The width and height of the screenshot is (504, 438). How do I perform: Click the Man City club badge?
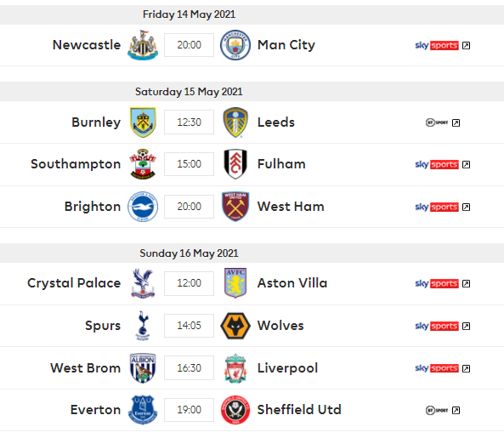235,45
